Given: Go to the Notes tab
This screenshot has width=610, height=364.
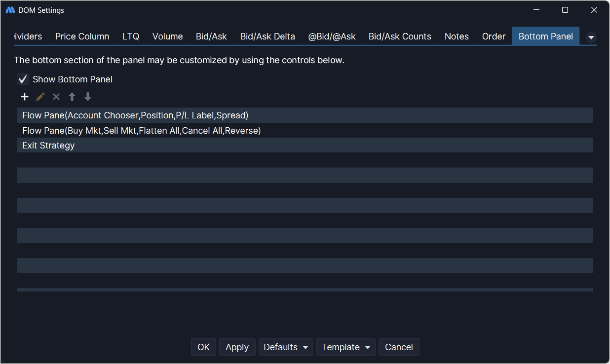Looking at the screenshot, I should pyautogui.click(x=457, y=36).
